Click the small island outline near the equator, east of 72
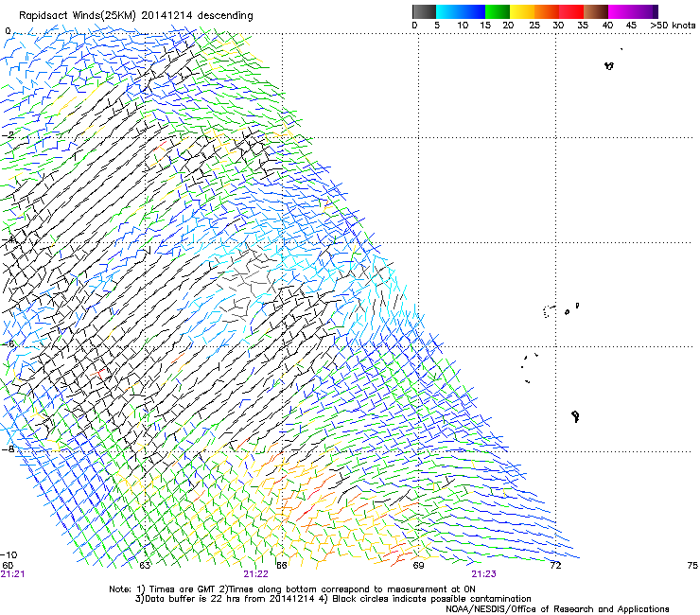 point(609,65)
